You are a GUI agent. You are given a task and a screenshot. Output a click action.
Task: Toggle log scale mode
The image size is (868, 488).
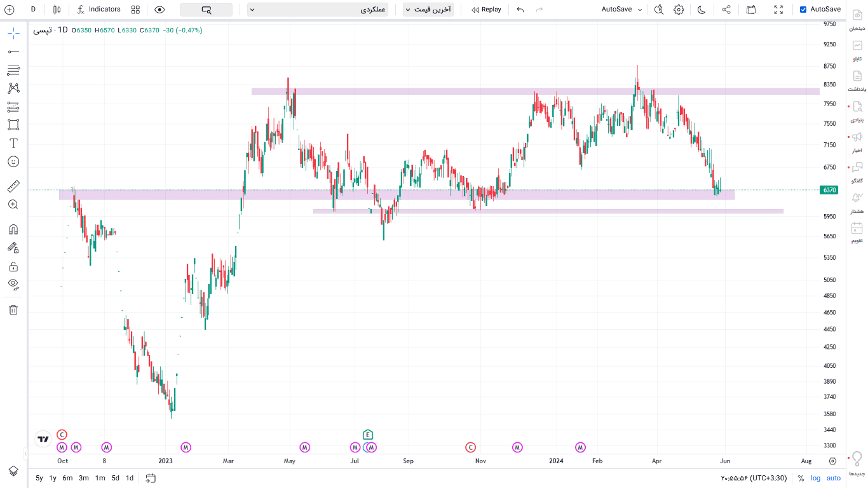(x=815, y=478)
